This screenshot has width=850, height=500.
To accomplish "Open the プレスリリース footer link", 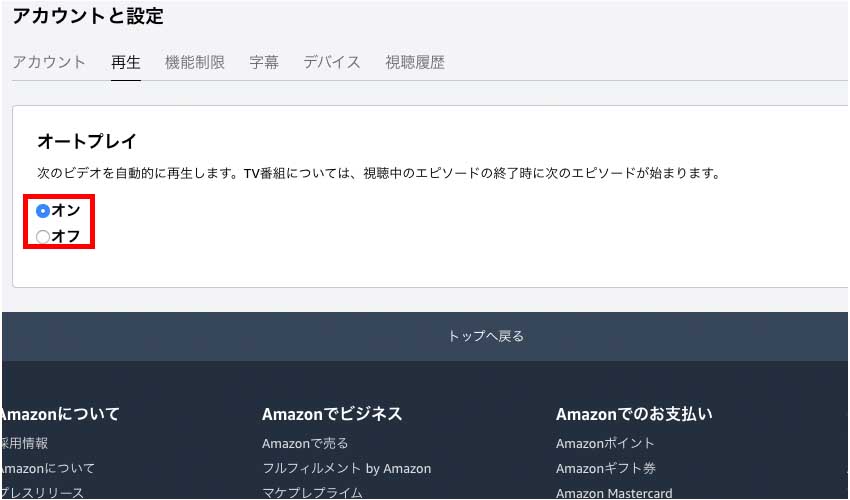I will pyautogui.click(x=42, y=493).
